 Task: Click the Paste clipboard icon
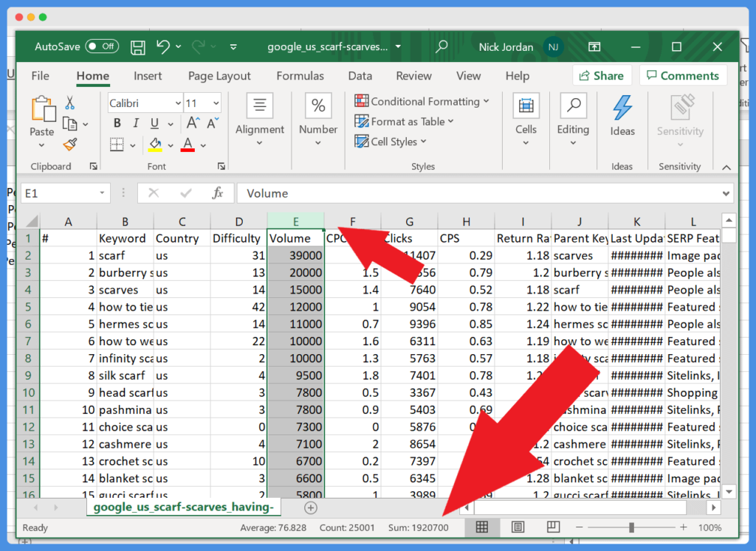point(43,109)
